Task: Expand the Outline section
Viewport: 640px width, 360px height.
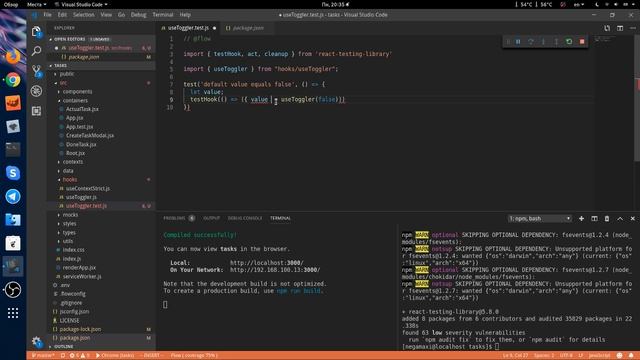Action: pyautogui.click(x=64, y=347)
